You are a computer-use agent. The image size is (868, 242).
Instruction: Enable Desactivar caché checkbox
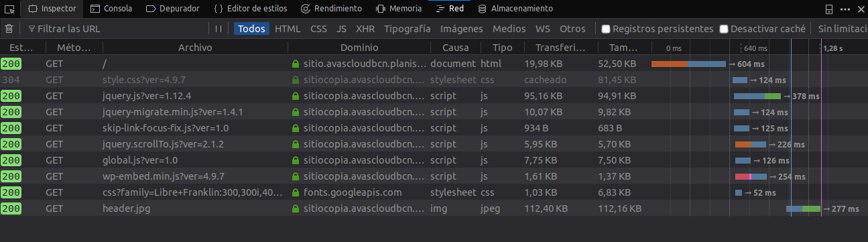(x=724, y=29)
